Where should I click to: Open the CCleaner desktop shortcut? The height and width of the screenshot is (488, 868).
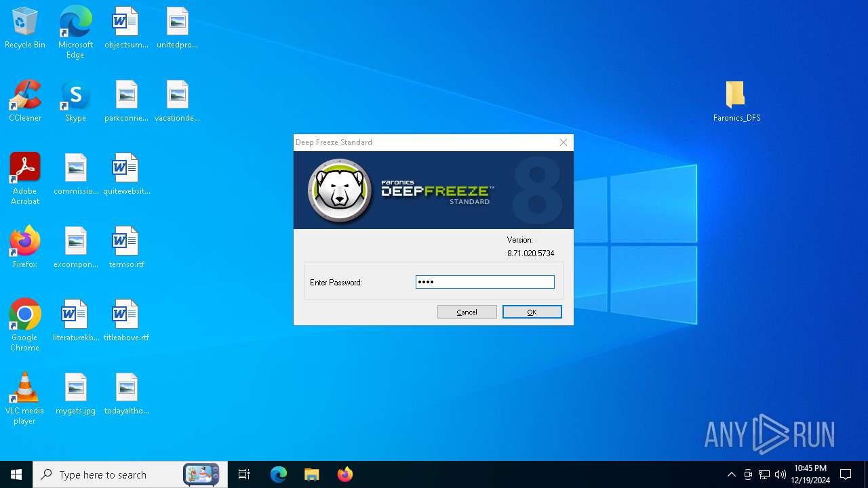click(x=25, y=101)
